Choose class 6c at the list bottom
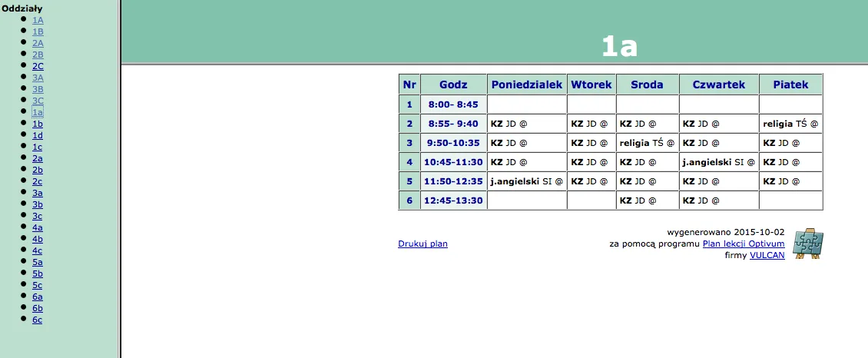Viewport: 868px width, 358px height. click(x=38, y=320)
